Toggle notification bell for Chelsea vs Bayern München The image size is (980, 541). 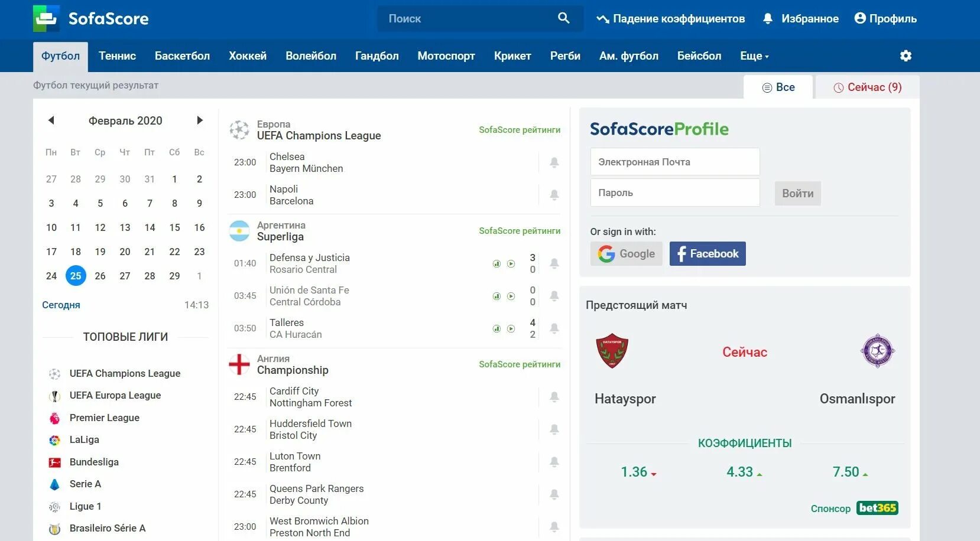(554, 162)
